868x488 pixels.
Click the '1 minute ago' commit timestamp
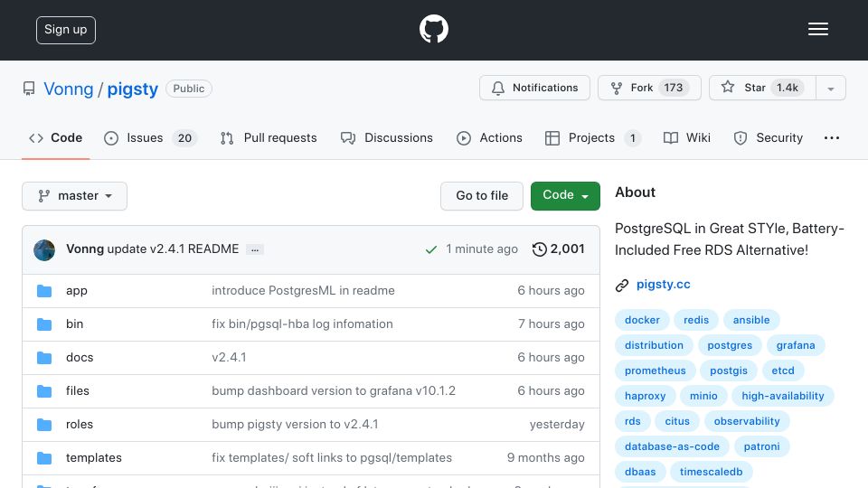pyautogui.click(x=482, y=249)
